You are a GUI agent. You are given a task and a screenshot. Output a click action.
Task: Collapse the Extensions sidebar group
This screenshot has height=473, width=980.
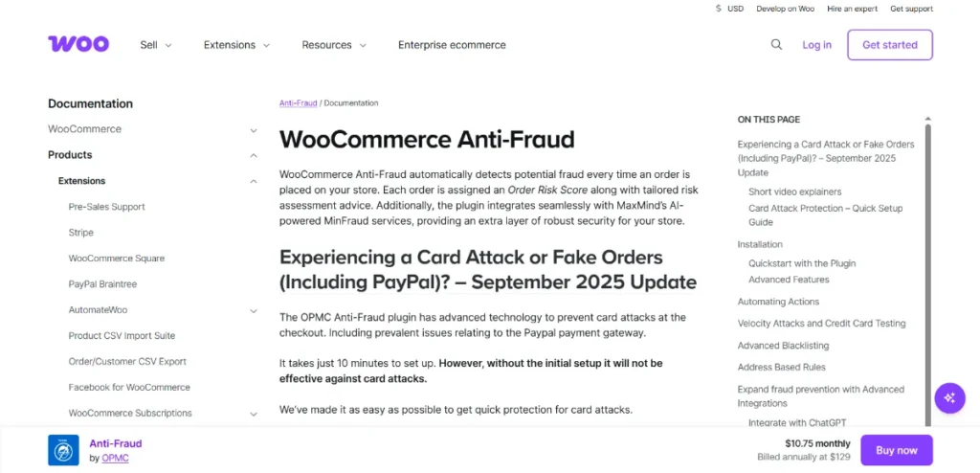point(254,181)
